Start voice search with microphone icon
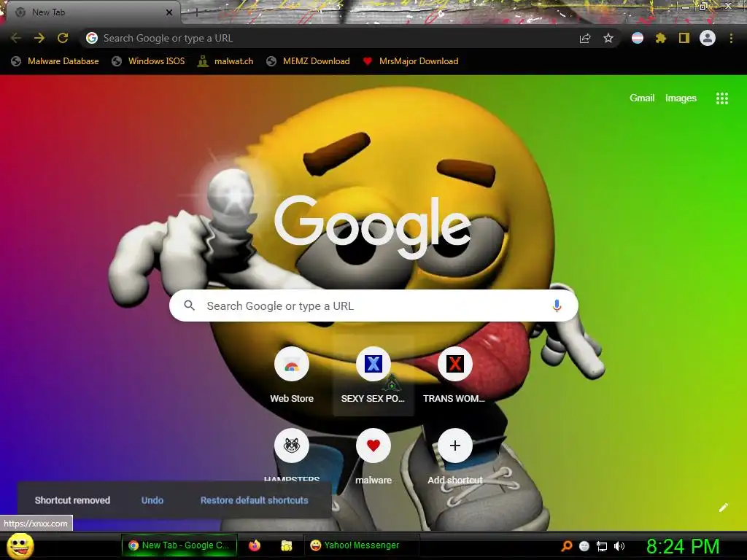Image resolution: width=747 pixels, height=560 pixels. pyautogui.click(x=557, y=306)
